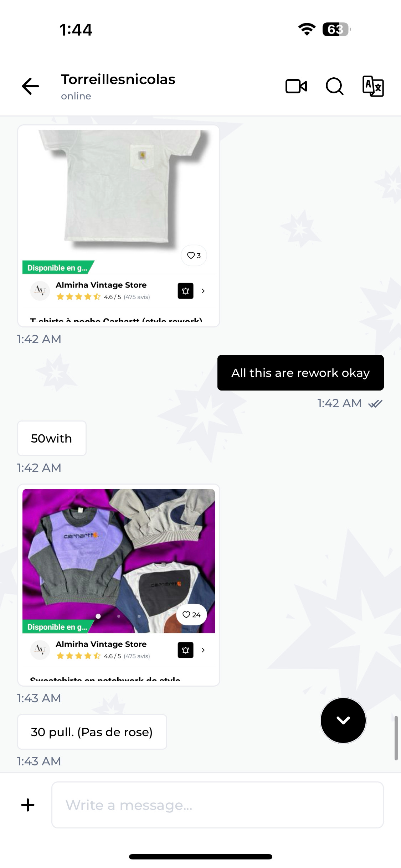Select the second carousel dot on sweatshirt image
This screenshot has width=401, height=868.
pyautogui.click(x=119, y=616)
